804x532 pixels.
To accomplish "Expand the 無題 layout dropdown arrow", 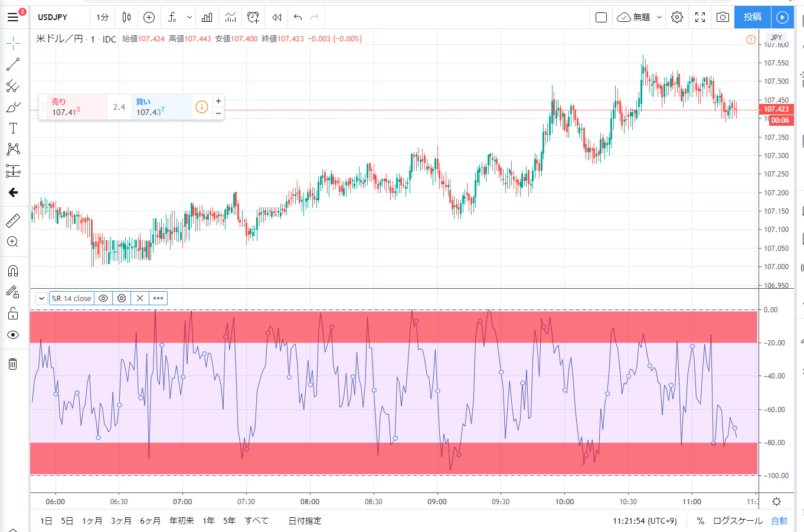I will coord(659,17).
